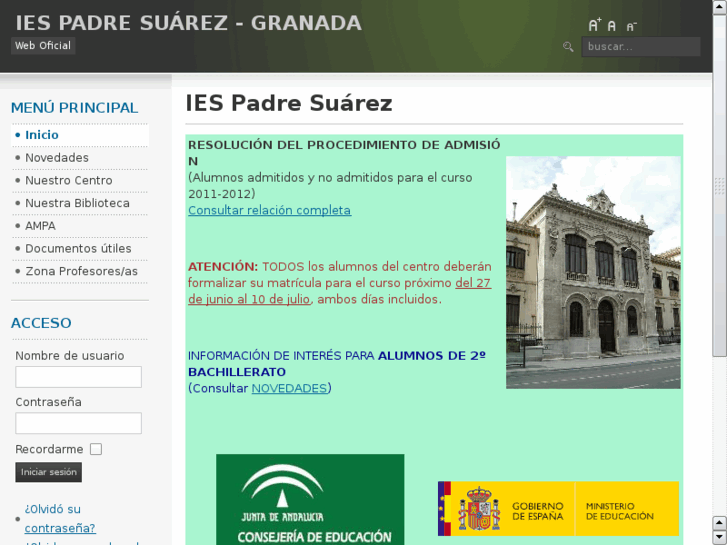Click the Contraseña password field

point(78,423)
